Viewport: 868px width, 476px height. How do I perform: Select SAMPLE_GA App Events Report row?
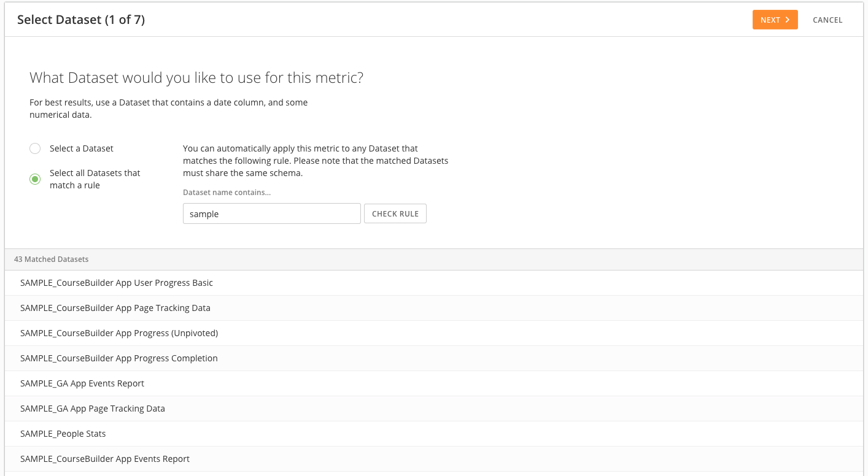point(433,383)
